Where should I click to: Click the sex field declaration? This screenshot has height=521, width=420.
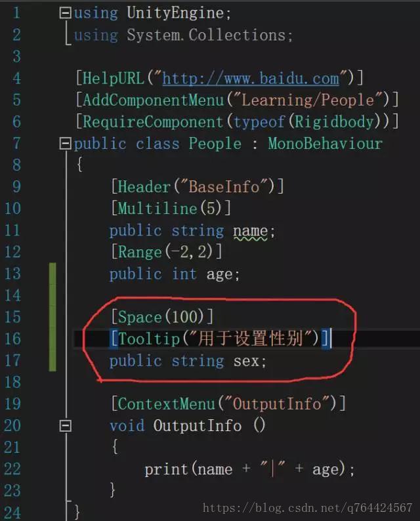point(188,361)
